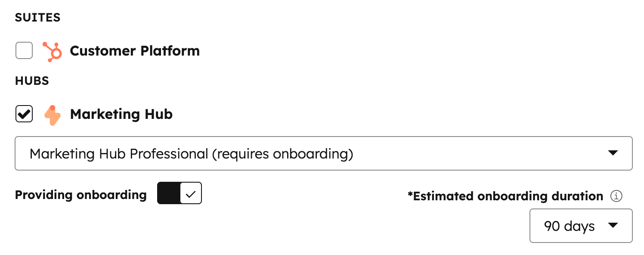Select the Marketing Hub orange icon

[x=53, y=114]
